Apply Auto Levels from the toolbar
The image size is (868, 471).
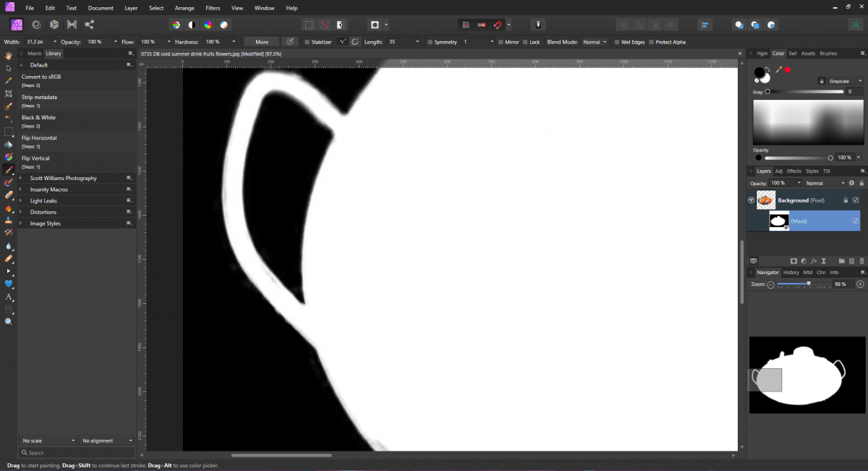click(x=176, y=25)
